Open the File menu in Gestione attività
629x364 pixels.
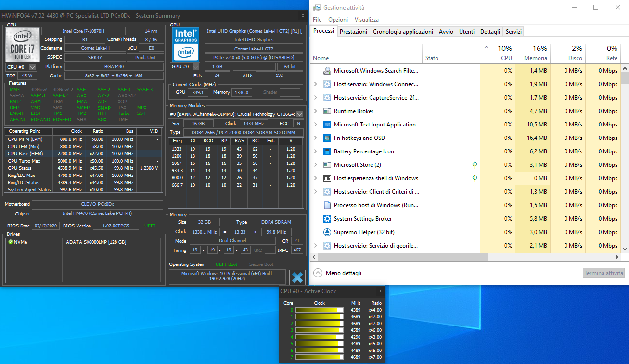pos(317,20)
